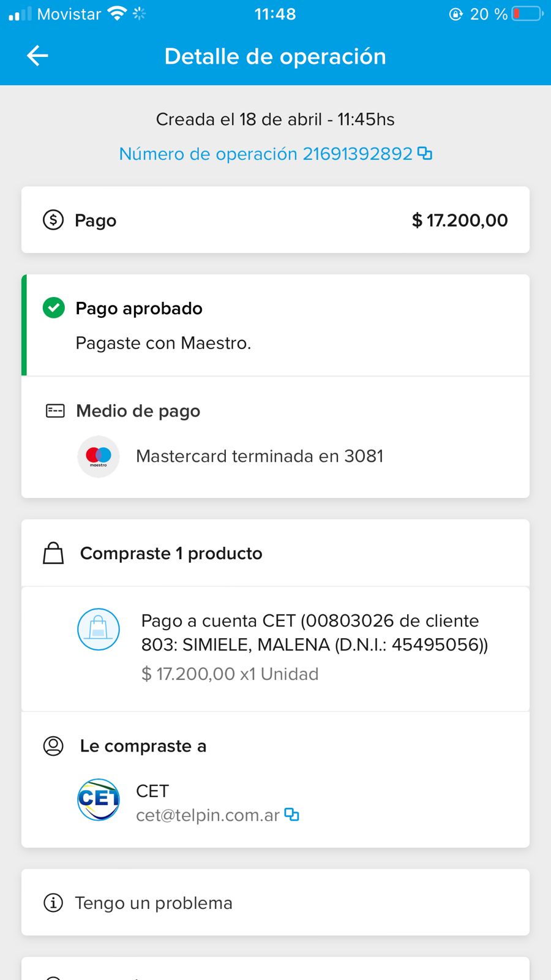Image resolution: width=551 pixels, height=980 pixels.
Task: Copy the operation number via copy icon
Action: point(425,153)
